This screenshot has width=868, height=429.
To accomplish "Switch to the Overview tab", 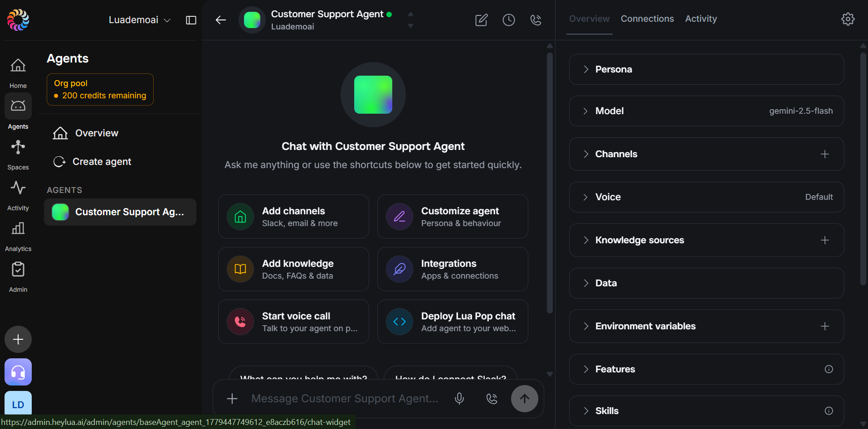I will click(589, 19).
